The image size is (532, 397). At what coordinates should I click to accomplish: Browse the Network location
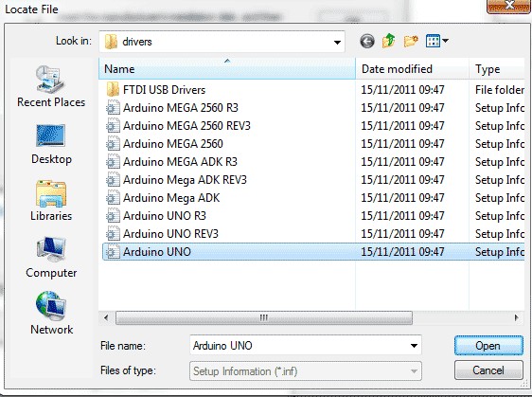pos(51,313)
